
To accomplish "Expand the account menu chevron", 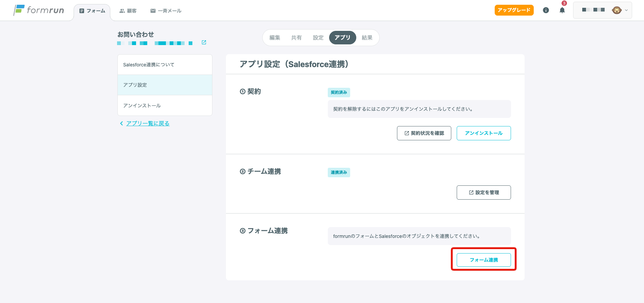I will 626,10.
